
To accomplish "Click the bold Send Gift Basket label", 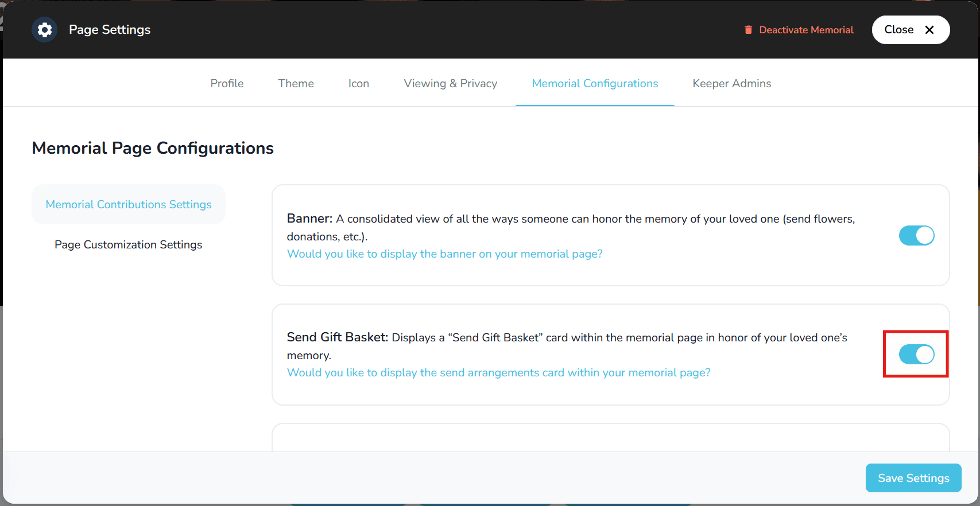I will point(338,337).
